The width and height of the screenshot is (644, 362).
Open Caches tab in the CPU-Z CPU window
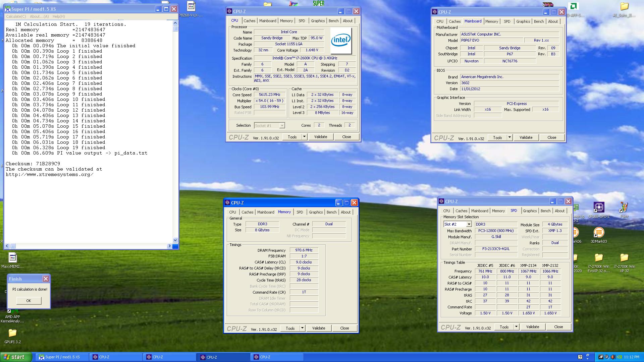(x=249, y=21)
